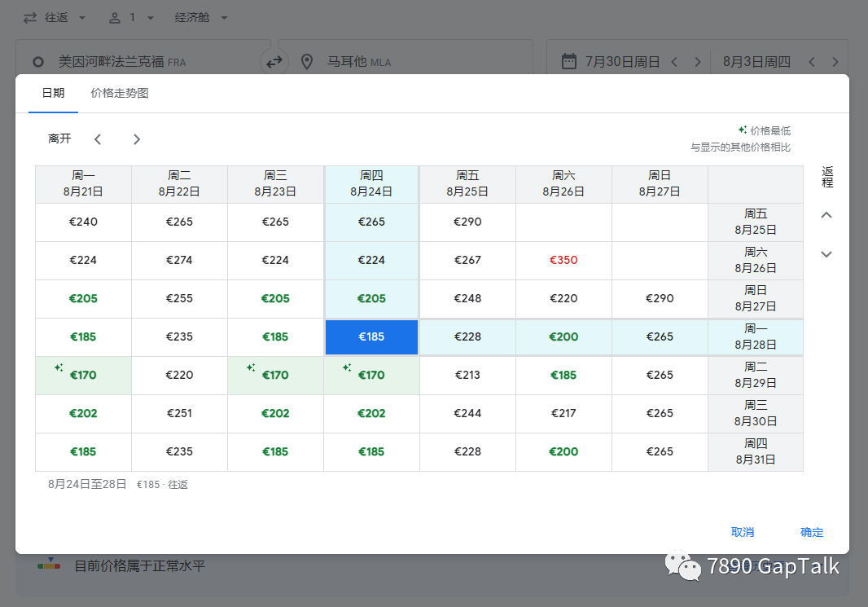Select €213 in the 8月25日 column
This screenshot has width=868, height=607.
pyautogui.click(x=467, y=376)
